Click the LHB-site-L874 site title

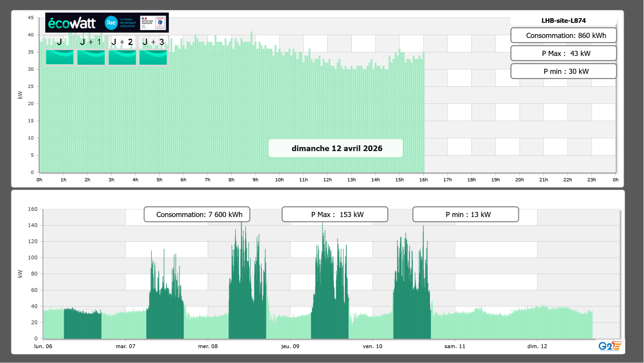[x=563, y=21]
